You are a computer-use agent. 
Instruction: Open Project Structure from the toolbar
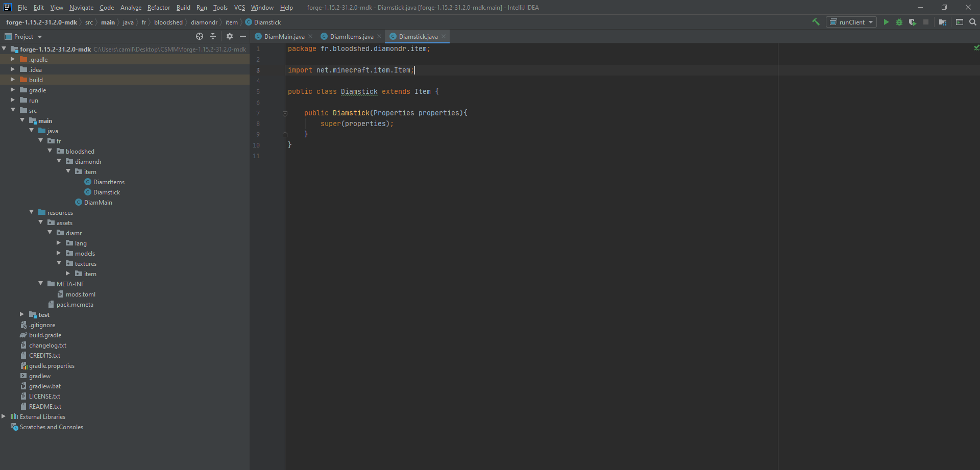942,22
